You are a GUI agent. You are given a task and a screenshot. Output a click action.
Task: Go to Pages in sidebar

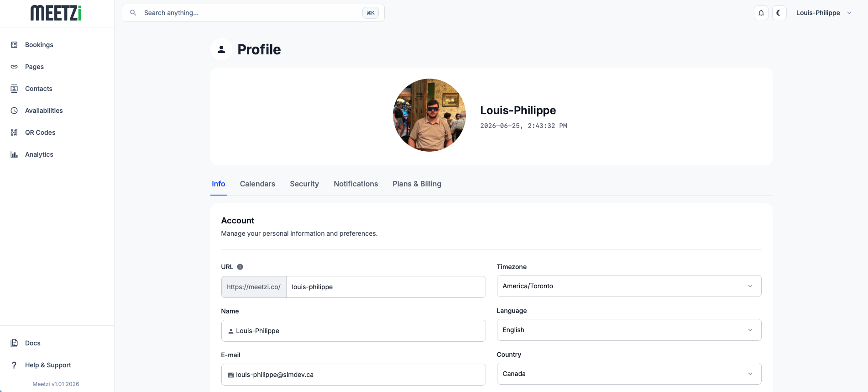pyautogui.click(x=57, y=67)
